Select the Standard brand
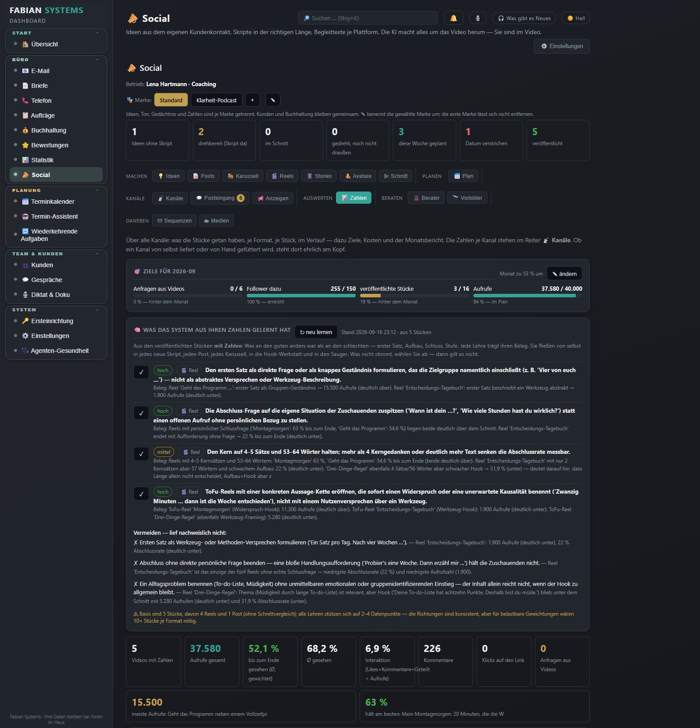700x728 pixels. (x=171, y=100)
